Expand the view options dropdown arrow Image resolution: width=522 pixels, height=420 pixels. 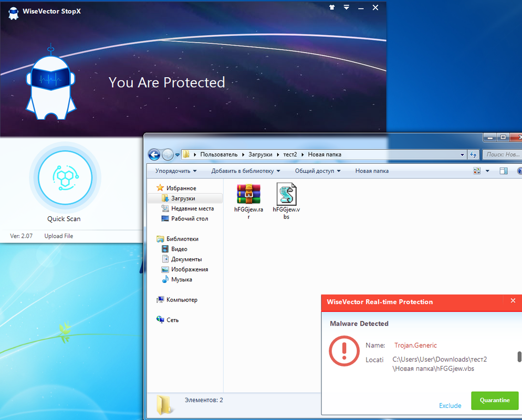pos(487,171)
